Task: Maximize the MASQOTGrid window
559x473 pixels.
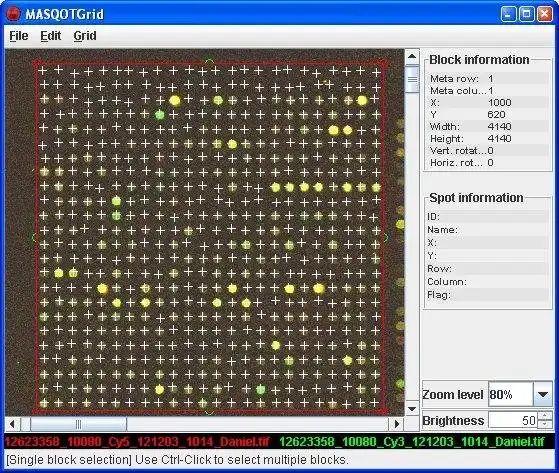Action: (x=527, y=14)
